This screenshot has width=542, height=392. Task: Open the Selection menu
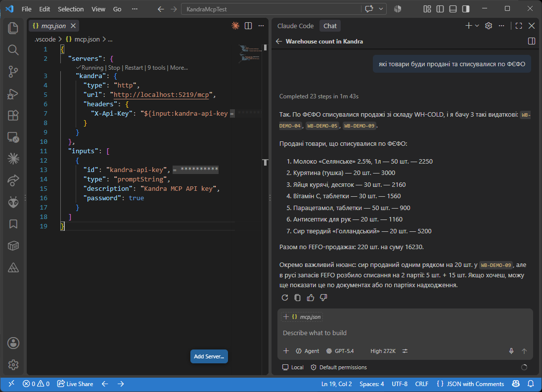pyautogui.click(x=71, y=9)
